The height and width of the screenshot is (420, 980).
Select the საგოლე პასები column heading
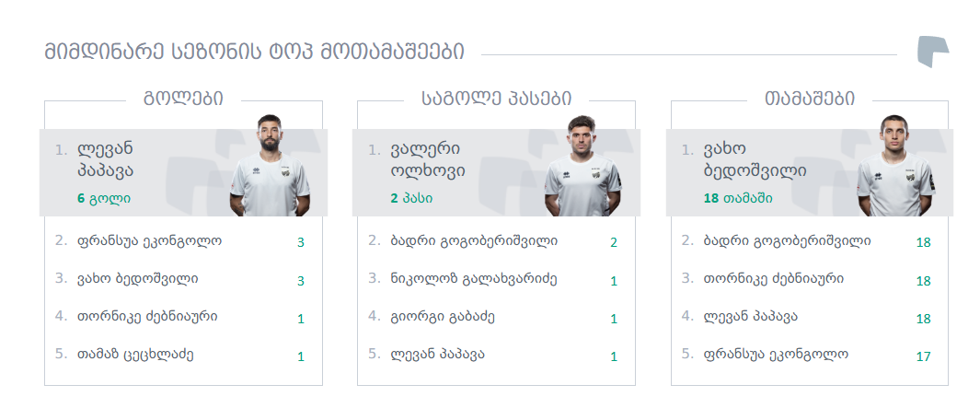click(496, 99)
